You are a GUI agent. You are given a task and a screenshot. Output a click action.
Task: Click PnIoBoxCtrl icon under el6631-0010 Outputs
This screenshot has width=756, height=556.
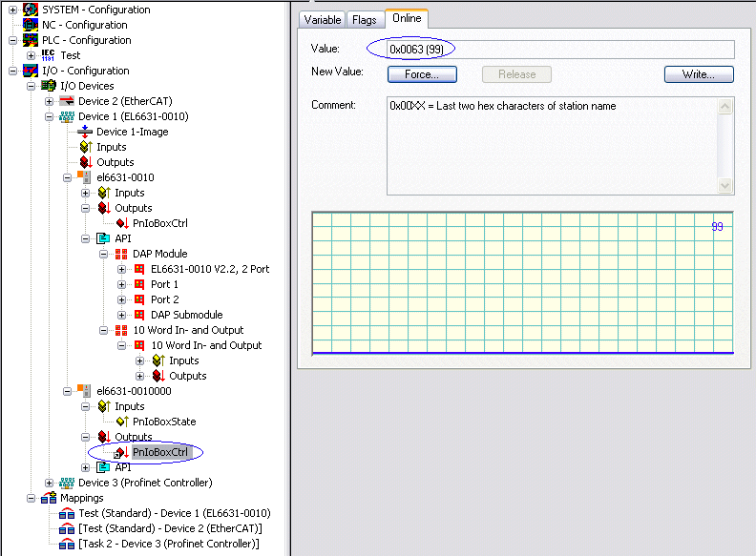[122, 223]
